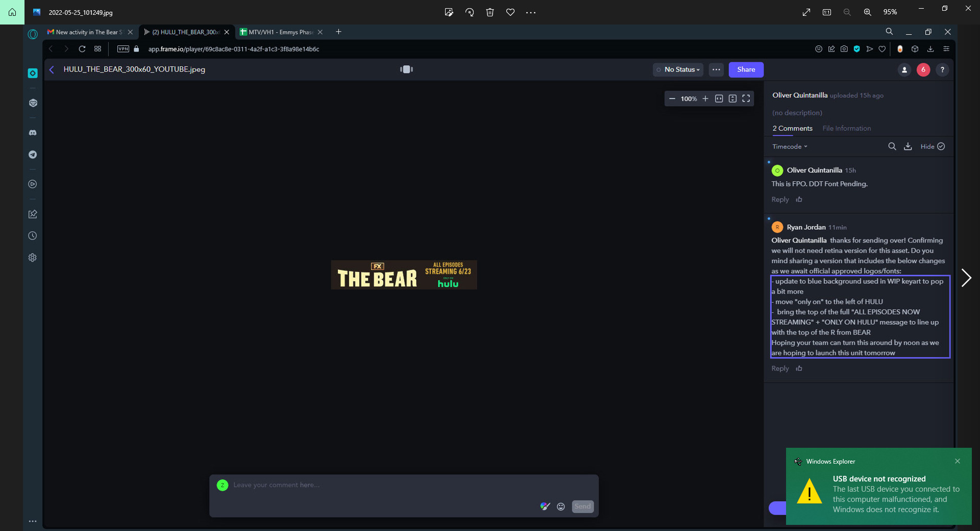Open the No Status dropdown
Image resolution: width=980 pixels, height=531 pixels.
coord(678,69)
